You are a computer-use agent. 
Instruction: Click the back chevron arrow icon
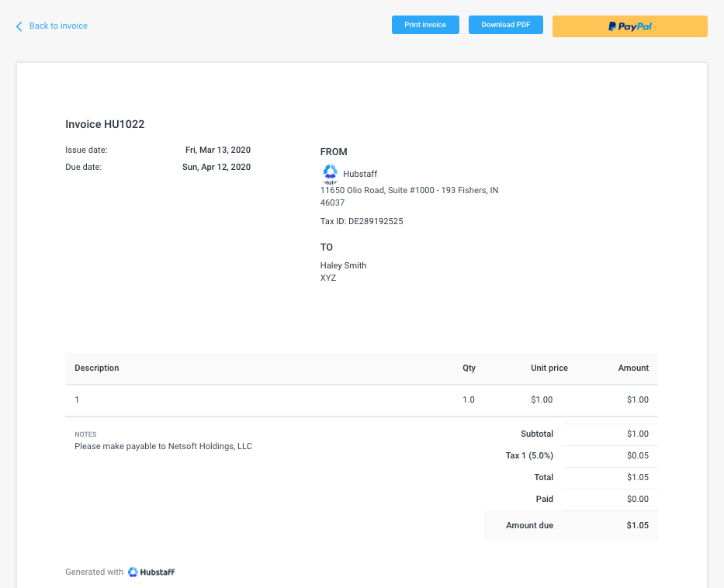pos(19,26)
